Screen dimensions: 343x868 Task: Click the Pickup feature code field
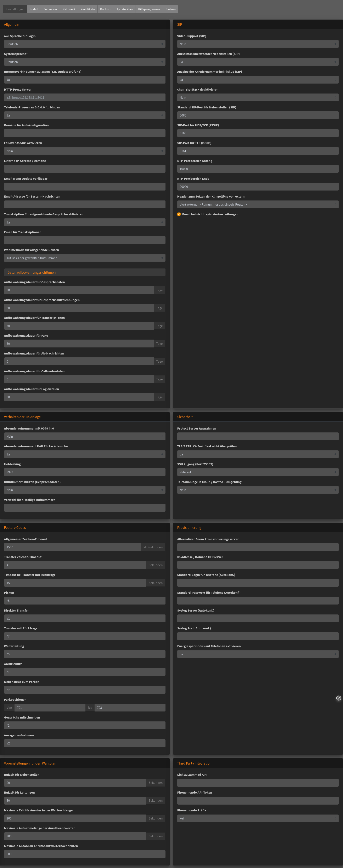click(85, 601)
